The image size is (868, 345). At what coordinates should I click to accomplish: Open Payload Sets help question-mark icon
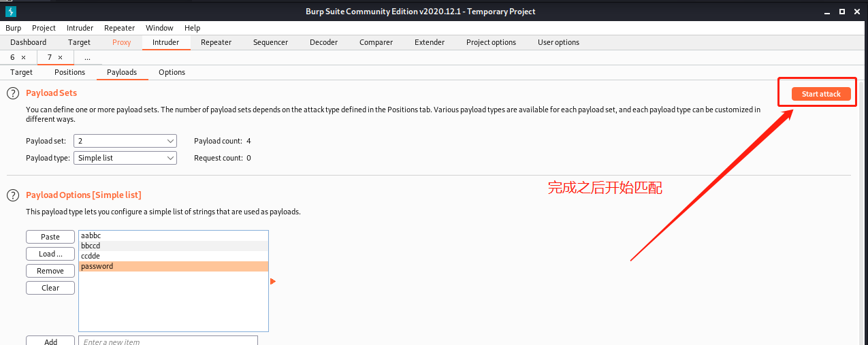[x=12, y=93]
